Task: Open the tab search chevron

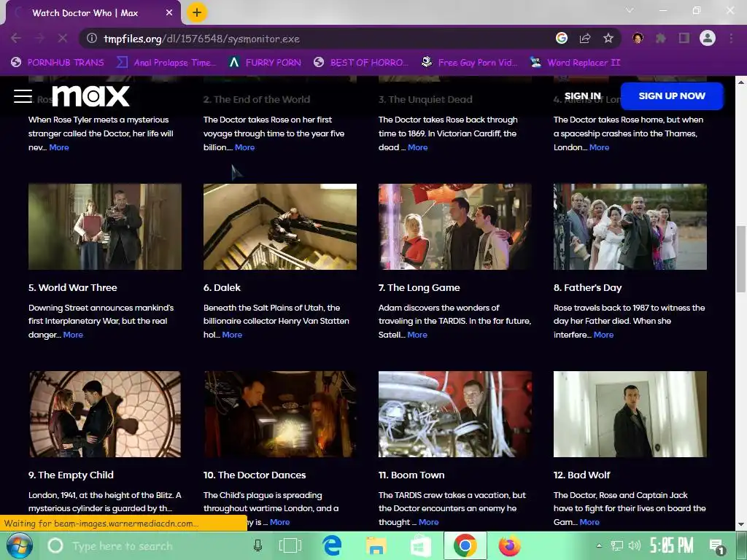Action: tap(630, 10)
